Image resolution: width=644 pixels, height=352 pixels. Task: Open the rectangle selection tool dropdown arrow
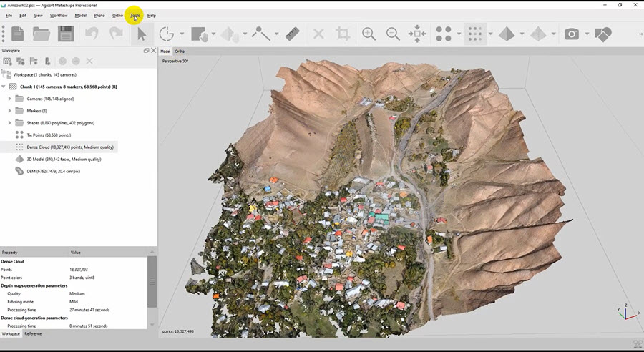(x=214, y=34)
